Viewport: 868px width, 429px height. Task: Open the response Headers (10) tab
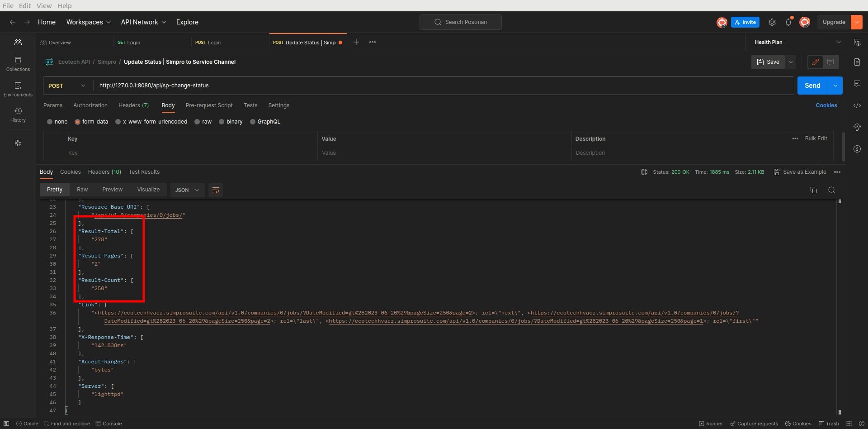(x=104, y=172)
